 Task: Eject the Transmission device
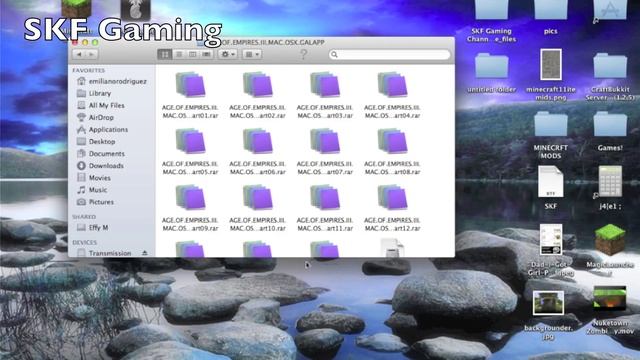tap(144, 253)
